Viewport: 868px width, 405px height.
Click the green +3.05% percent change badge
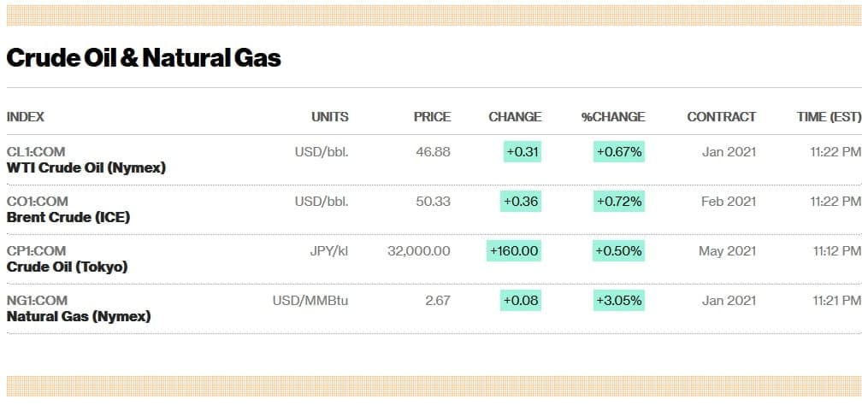(618, 301)
